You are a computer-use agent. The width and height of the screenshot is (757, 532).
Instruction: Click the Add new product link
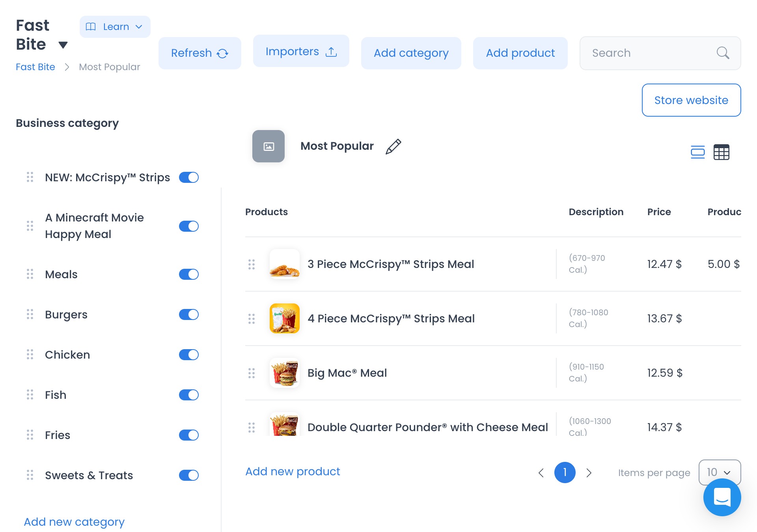(x=293, y=471)
